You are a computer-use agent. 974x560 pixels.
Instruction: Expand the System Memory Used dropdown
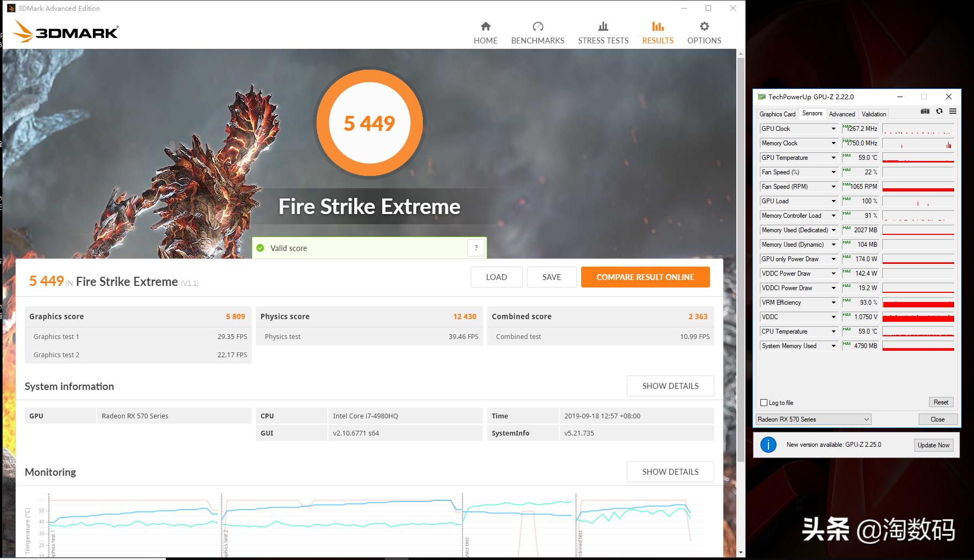point(833,346)
